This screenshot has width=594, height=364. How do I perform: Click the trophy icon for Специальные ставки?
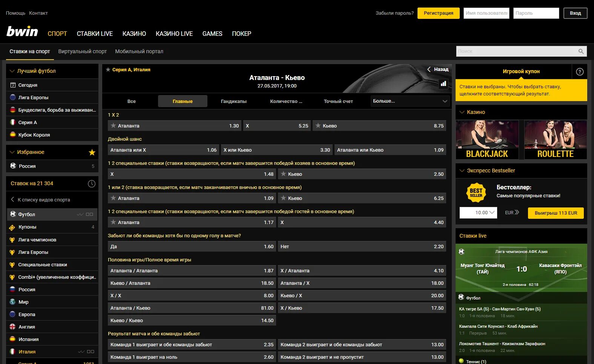point(12,265)
